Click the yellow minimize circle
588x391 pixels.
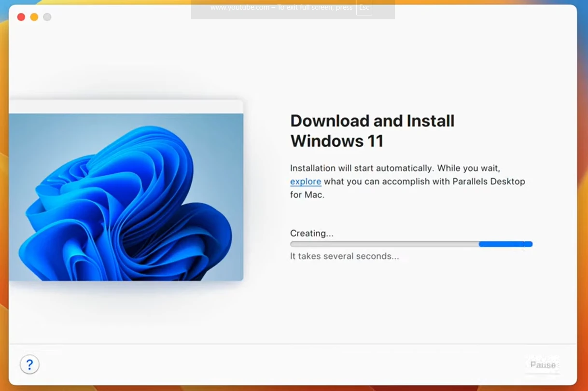[x=34, y=16]
